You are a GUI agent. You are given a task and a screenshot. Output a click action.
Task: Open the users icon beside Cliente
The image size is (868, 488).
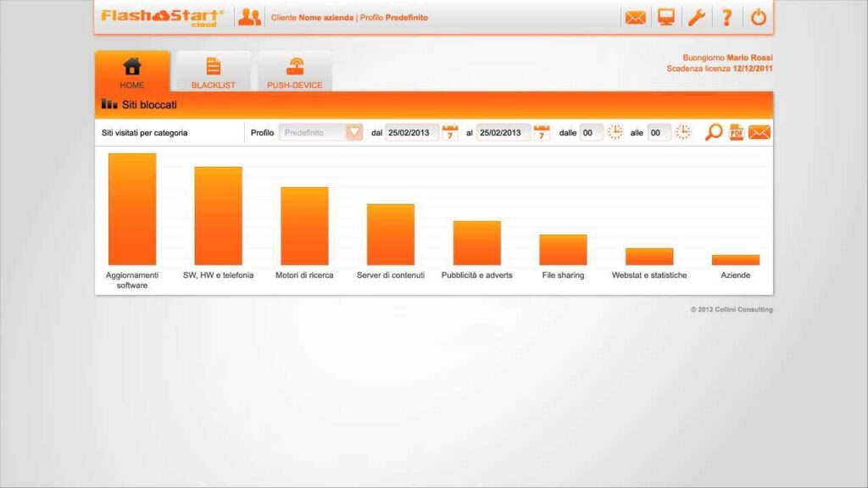pyautogui.click(x=249, y=17)
